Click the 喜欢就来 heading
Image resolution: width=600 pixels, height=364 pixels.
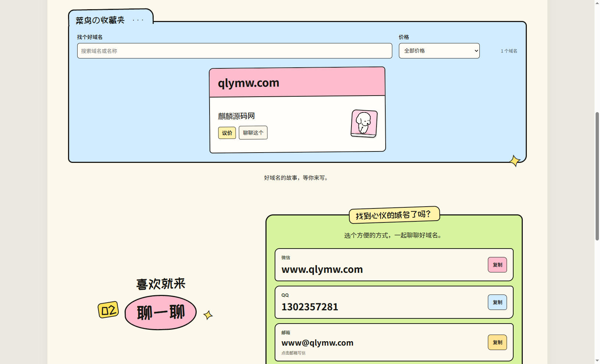[161, 284]
